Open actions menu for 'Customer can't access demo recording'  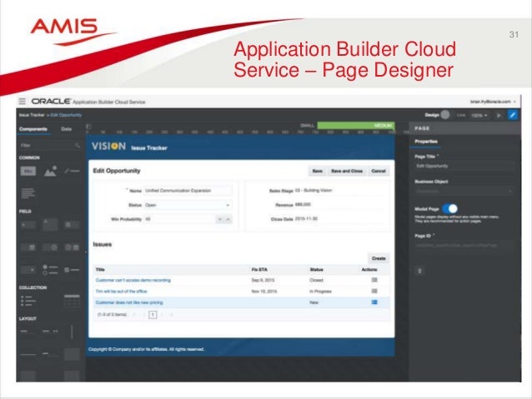pyautogui.click(x=374, y=280)
